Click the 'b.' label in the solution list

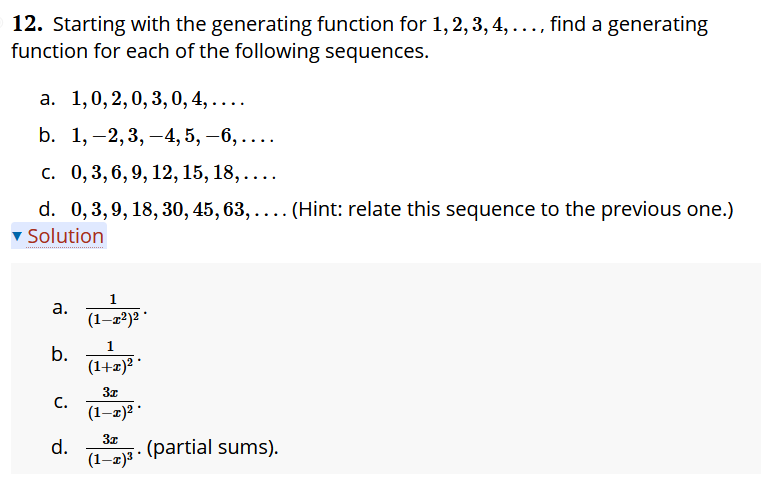(59, 354)
